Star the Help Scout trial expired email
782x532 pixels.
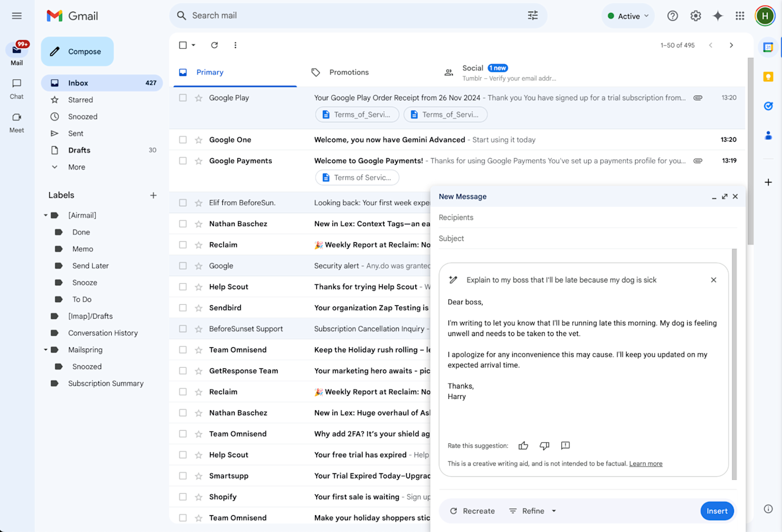198,455
